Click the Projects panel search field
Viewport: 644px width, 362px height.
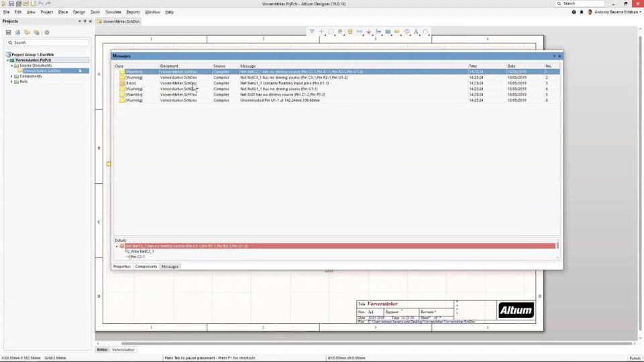point(47,43)
